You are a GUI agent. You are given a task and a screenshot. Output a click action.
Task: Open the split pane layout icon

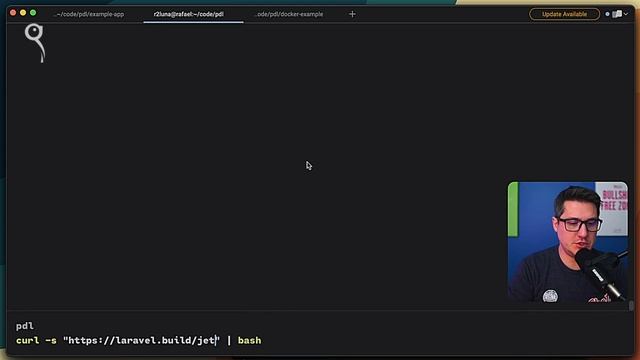(x=617, y=14)
